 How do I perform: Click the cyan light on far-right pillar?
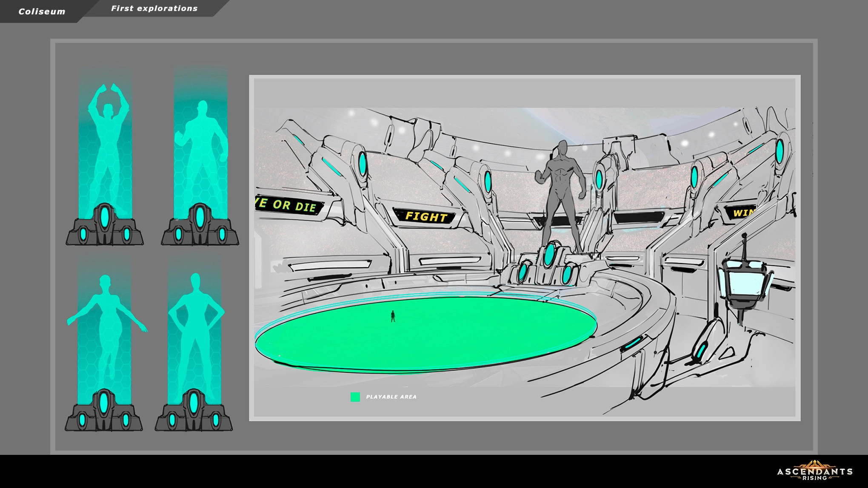[780, 152]
